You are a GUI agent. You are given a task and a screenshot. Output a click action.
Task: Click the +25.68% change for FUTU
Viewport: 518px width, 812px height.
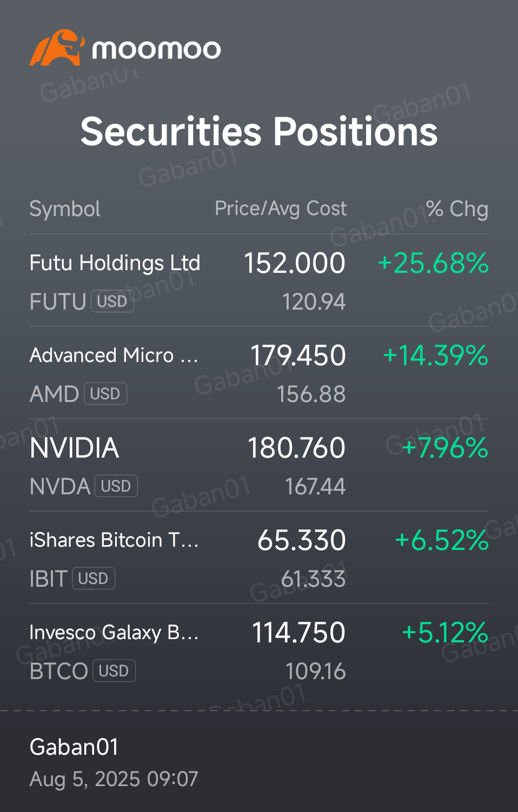point(433,264)
